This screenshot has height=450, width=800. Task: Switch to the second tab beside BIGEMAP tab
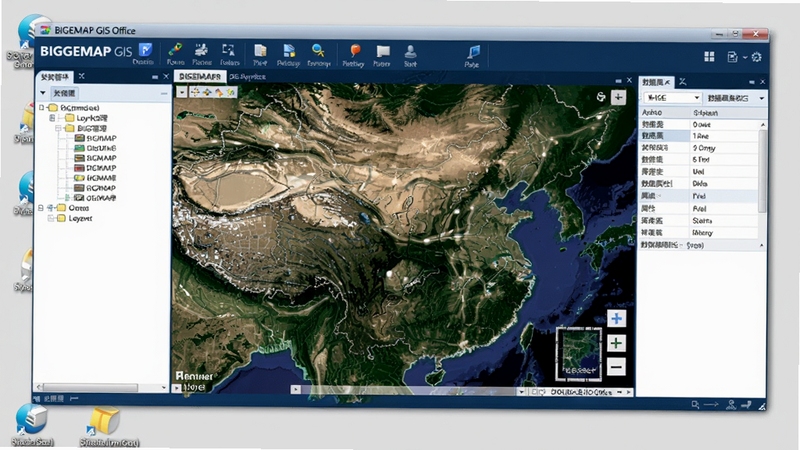point(247,77)
